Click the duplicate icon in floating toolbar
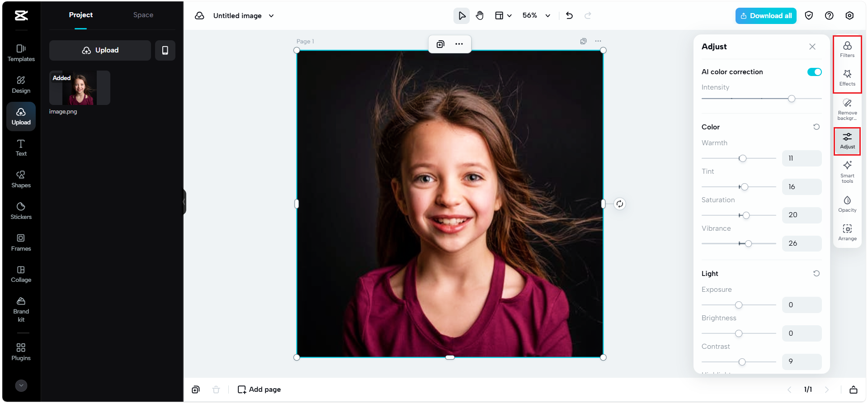868x404 pixels. coord(440,44)
